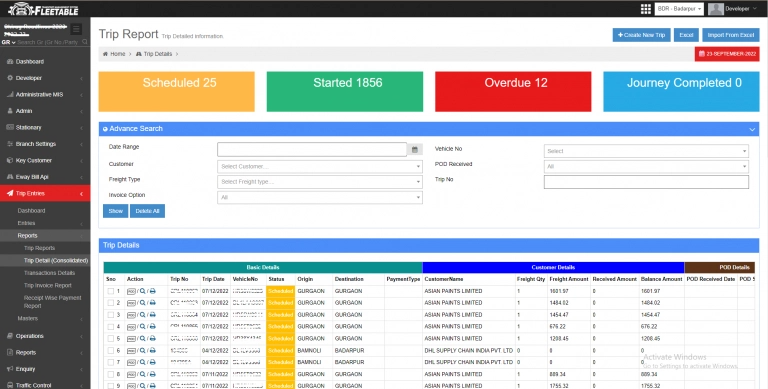Viewport: 768px width, 389px height.
Task: Open the BDR - Badarpur branch dropdown
Action: click(x=679, y=9)
